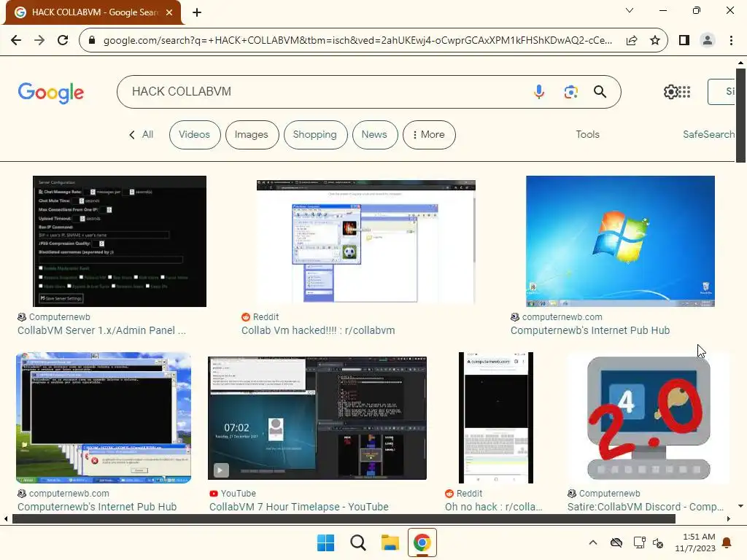Image resolution: width=747 pixels, height=560 pixels.
Task: Open Google quick settings gear
Action: (x=671, y=91)
